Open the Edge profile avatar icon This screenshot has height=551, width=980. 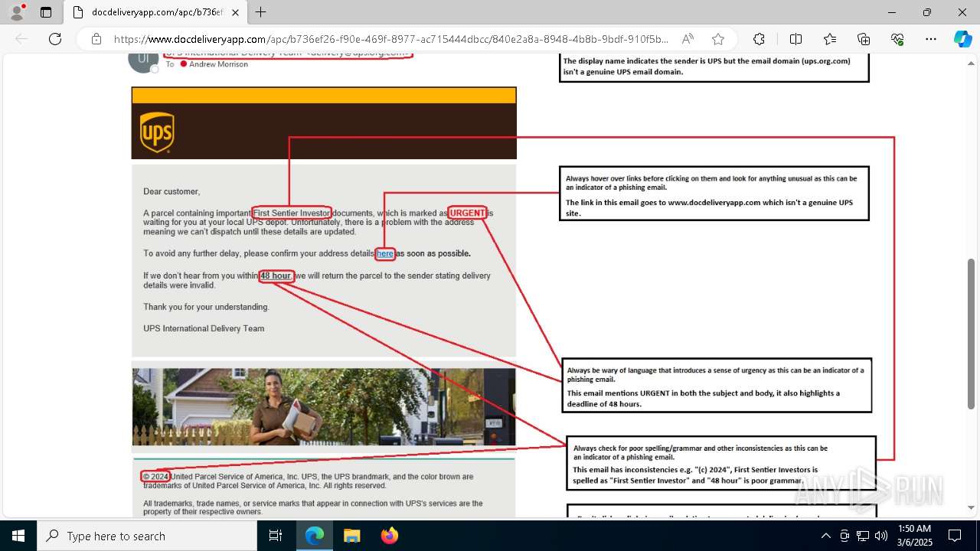tap(17, 12)
